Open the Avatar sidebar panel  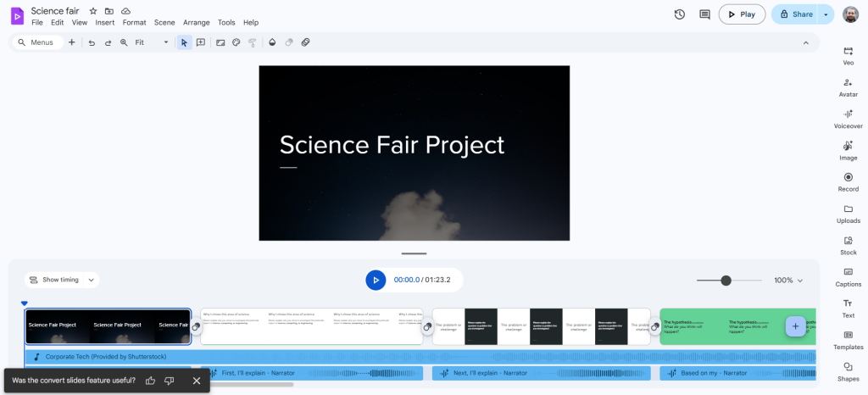click(848, 87)
